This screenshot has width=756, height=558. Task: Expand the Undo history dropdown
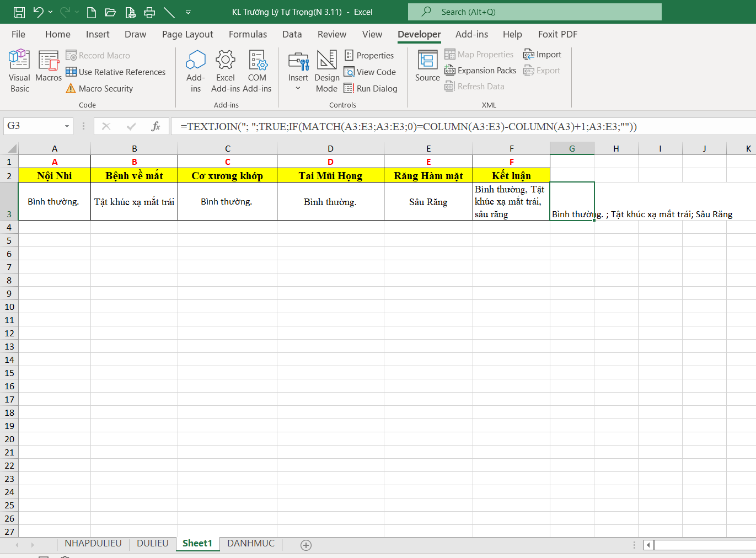(51, 12)
